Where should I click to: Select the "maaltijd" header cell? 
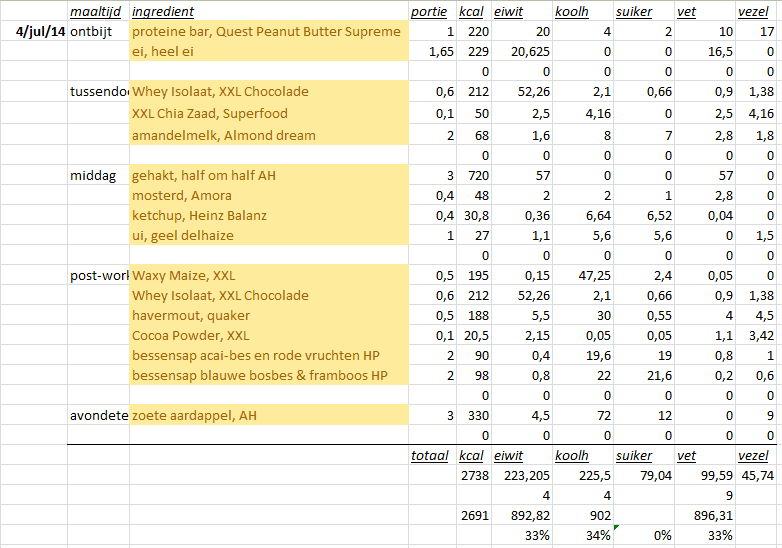97,12
